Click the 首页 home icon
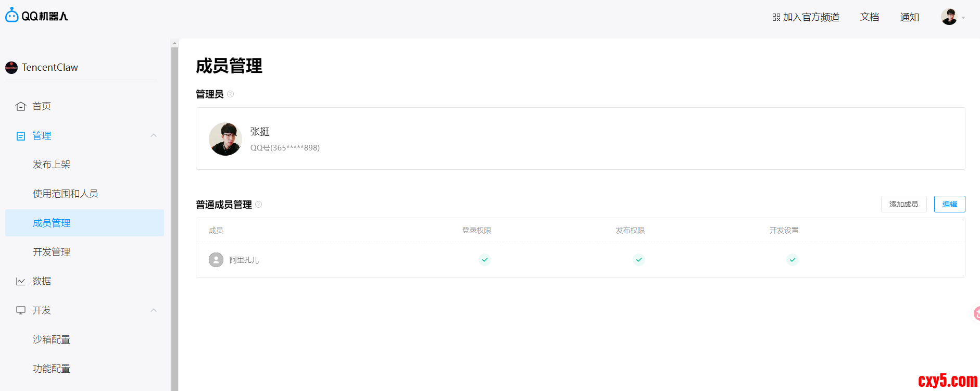 (x=21, y=106)
